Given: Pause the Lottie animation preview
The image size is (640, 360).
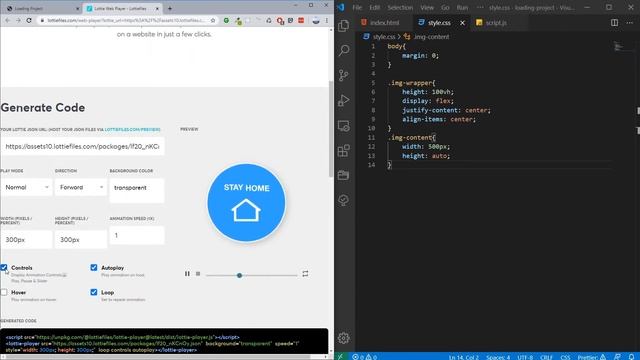Looking at the screenshot, I should pos(187,274).
